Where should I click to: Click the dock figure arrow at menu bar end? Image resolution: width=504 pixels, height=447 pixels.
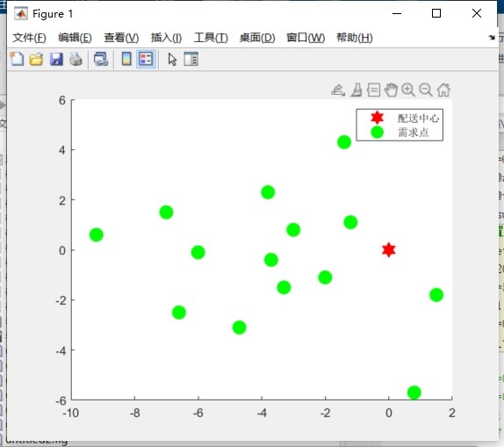coord(492,38)
